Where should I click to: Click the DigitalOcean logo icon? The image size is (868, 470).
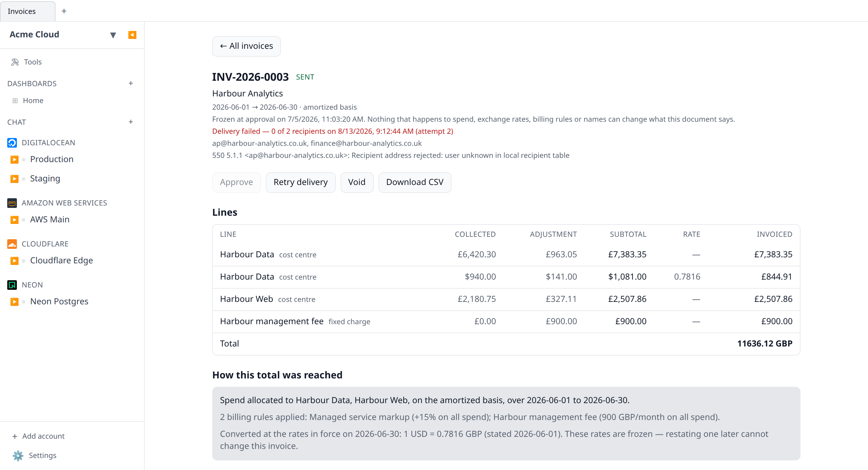click(x=12, y=143)
